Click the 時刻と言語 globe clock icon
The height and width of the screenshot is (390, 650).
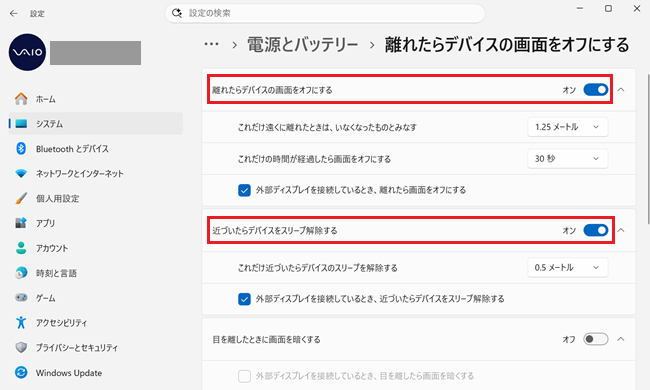pos(21,273)
